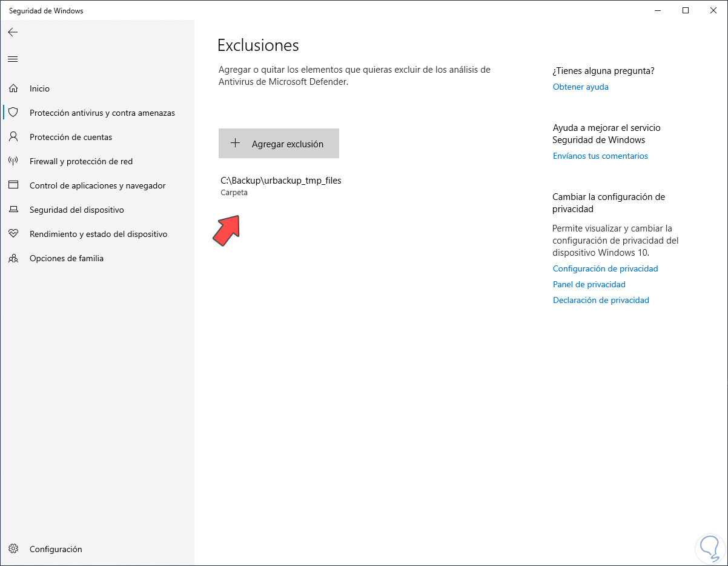Click the firewall network signal icon
The width and height of the screenshot is (728, 566).
pos(13,161)
